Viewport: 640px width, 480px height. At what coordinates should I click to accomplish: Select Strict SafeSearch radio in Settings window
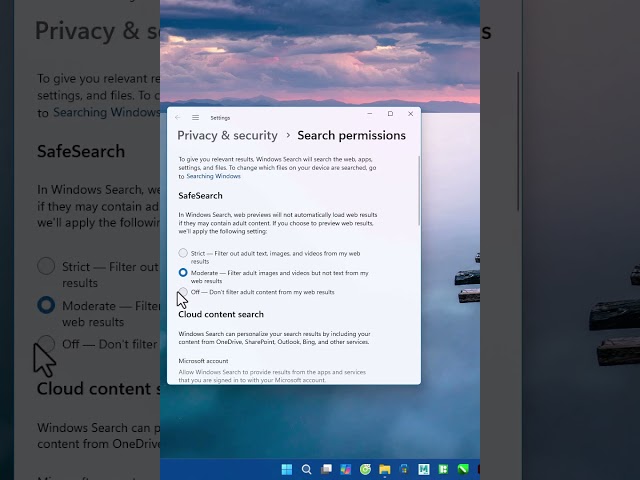click(x=183, y=253)
